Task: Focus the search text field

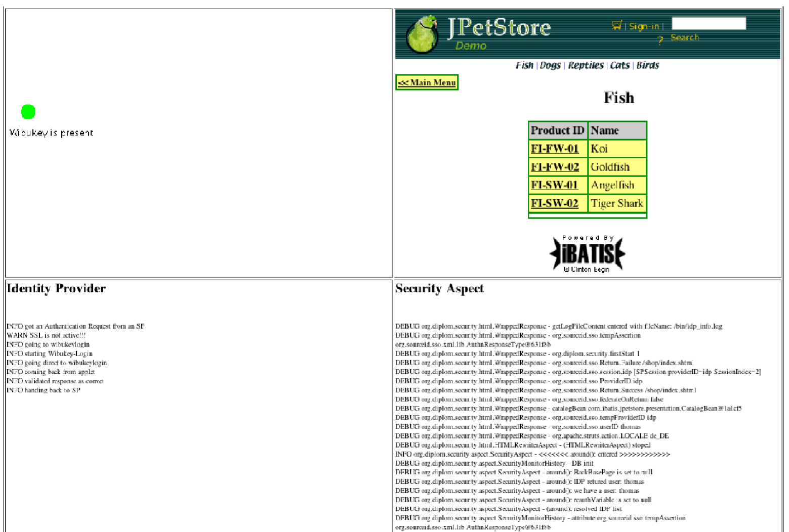Action: [709, 23]
